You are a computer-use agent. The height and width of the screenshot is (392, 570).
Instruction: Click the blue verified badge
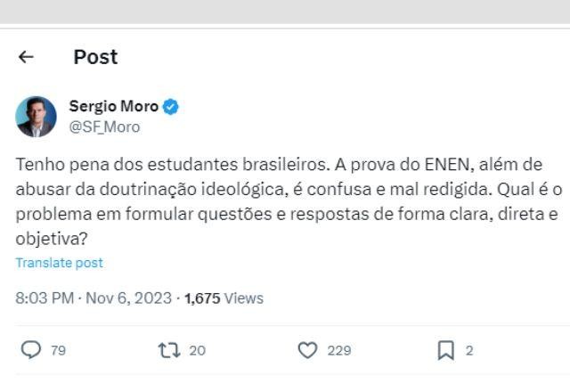click(x=171, y=107)
